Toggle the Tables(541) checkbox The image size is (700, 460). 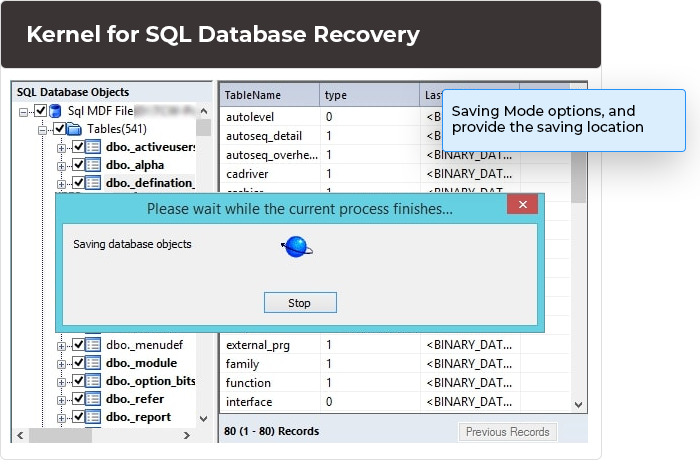pos(59,129)
